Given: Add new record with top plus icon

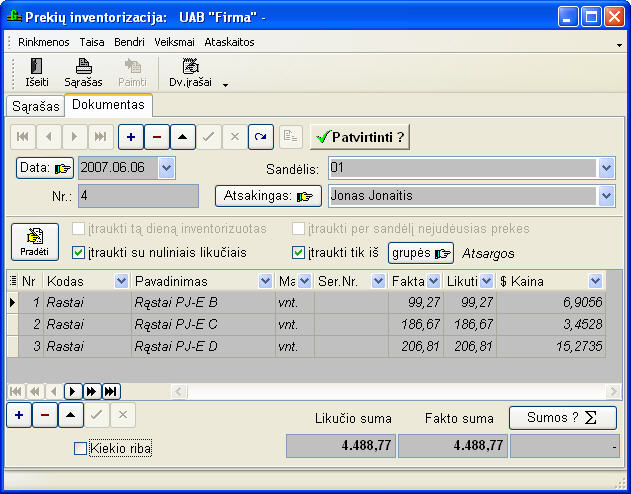Looking at the screenshot, I should click(129, 136).
